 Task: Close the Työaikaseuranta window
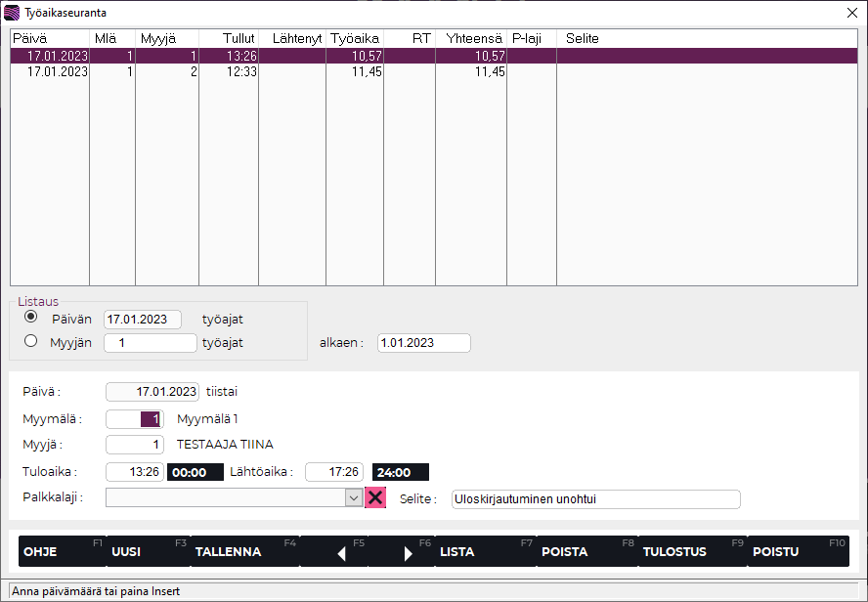pos(850,13)
